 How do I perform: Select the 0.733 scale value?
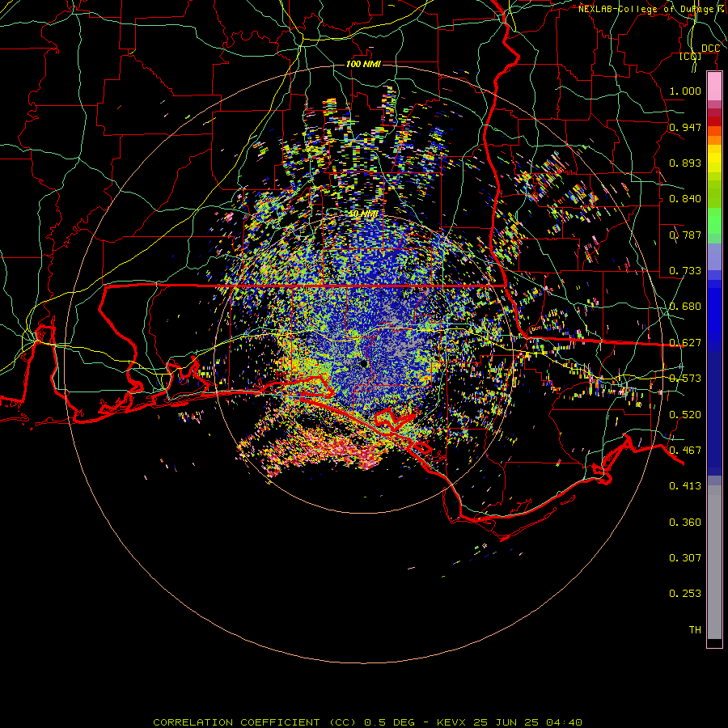pos(685,271)
